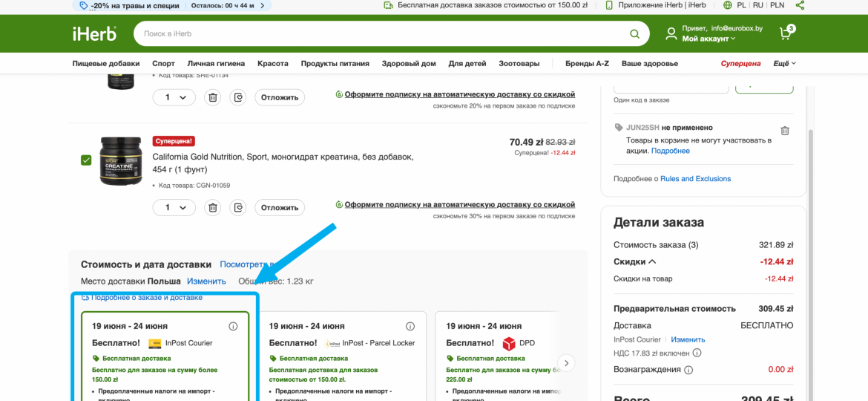
Task: Click info icon on InPost Parcel Locker card
Action: (410, 326)
